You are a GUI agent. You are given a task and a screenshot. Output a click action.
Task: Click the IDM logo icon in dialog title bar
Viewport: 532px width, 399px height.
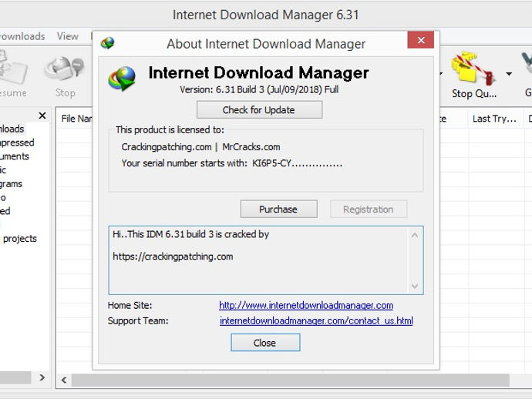tap(107, 43)
